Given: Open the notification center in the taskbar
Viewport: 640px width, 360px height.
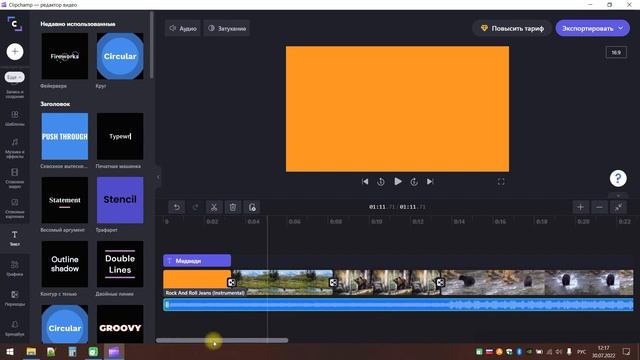Looking at the screenshot, I should tap(626, 351).
